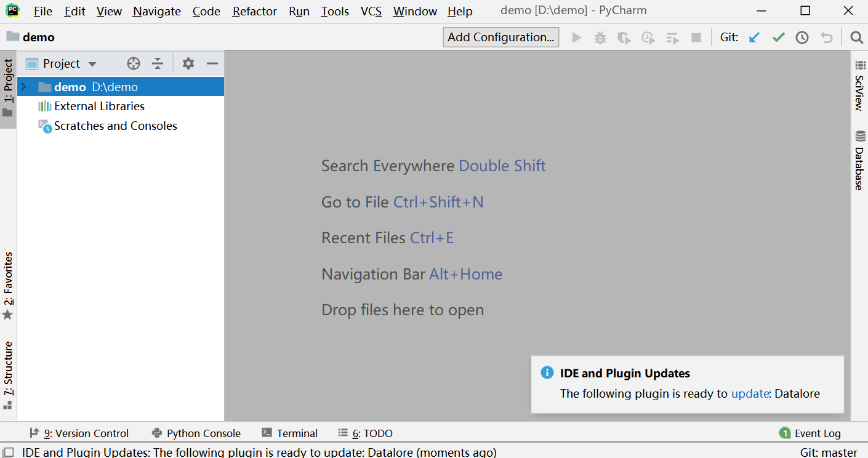The height and width of the screenshot is (458, 868).
Task: Click Git Commit green checkmark
Action: click(x=778, y=38)
